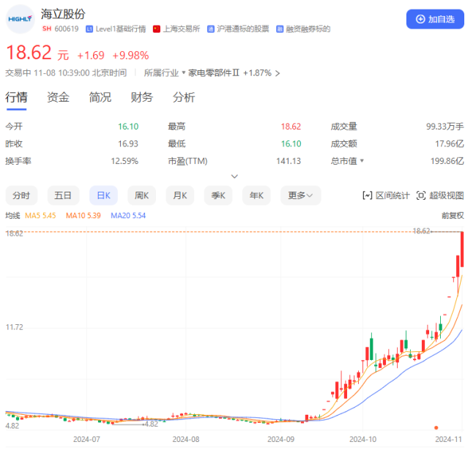Click the China flag exchange icon

[156, 29]
